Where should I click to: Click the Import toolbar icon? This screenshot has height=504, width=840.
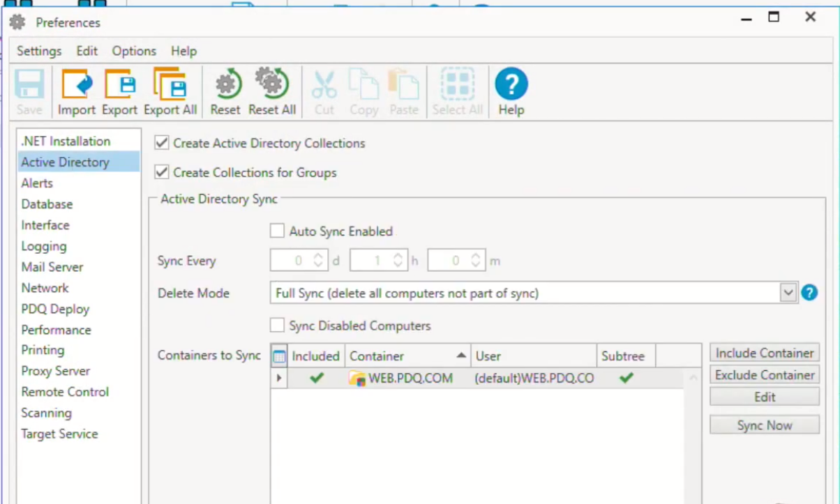point(76,84)
